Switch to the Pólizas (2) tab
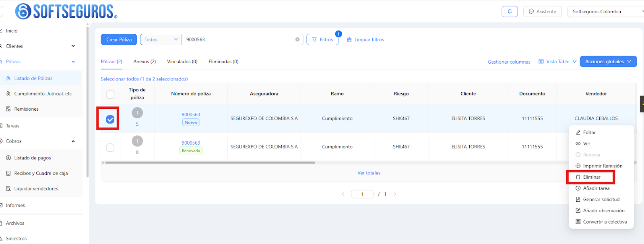The width and height of the screenshot is (644, 244). coord(111,62)
